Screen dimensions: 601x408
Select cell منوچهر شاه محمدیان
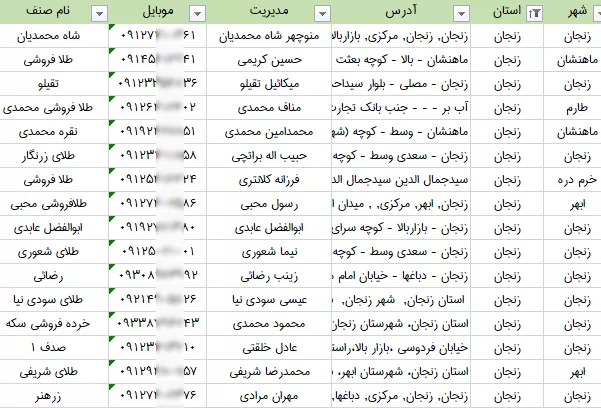point(269,36)
